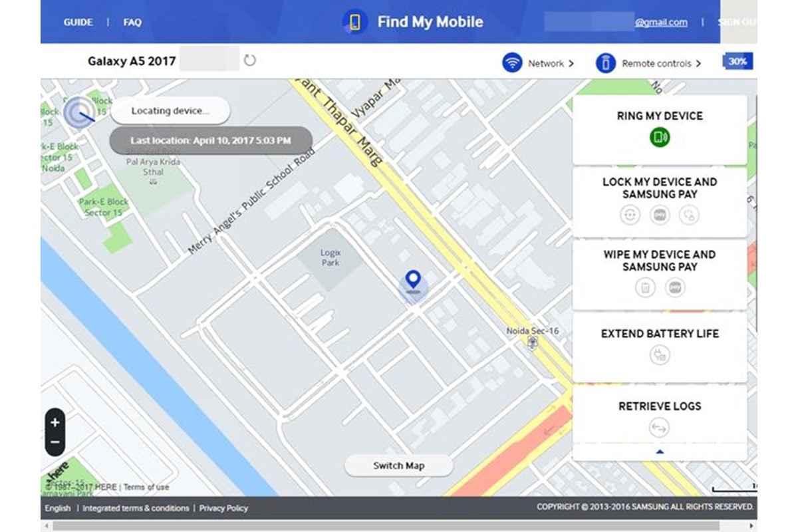Click the Find My Mobile phone logo
This screenshot has width=798, height=532.
pyautogui.click(x=355, y=22)
